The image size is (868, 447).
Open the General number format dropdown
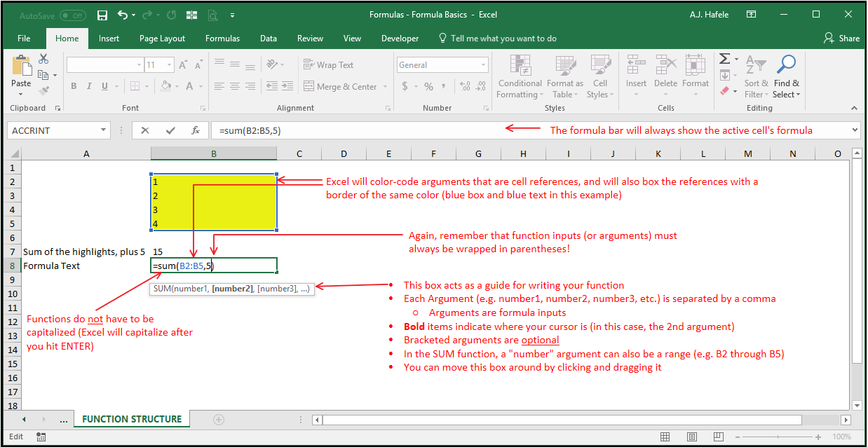(483, 65)
